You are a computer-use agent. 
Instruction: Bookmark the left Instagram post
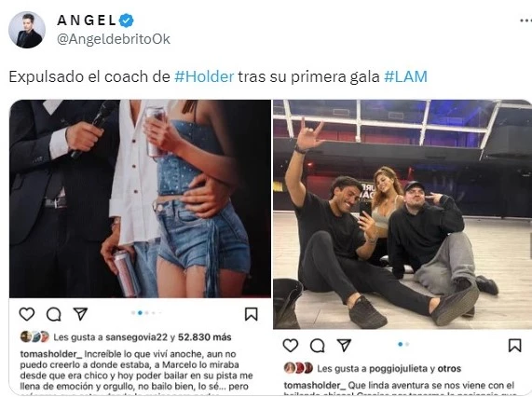tap(251, 314)
